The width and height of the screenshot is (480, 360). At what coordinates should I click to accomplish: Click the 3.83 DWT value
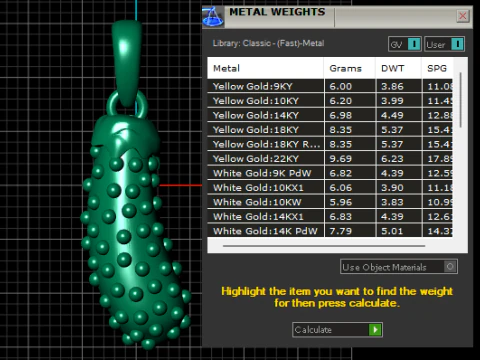(x=392, y=202)
